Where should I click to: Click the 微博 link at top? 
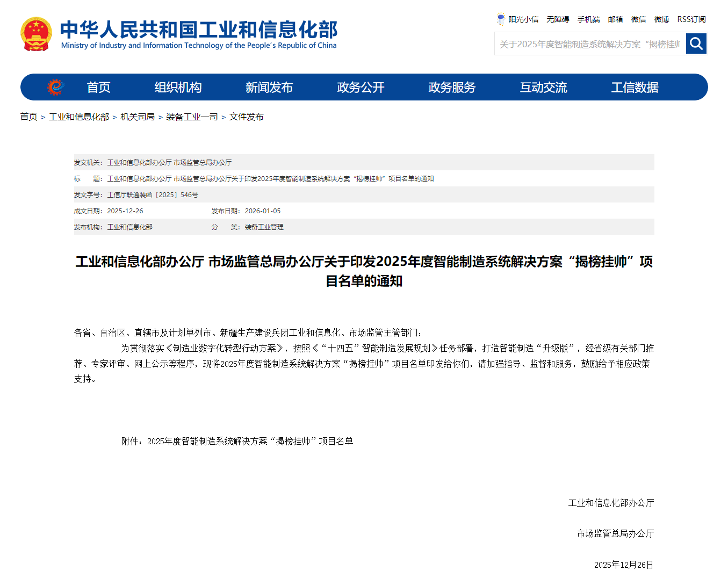click(661, 19)
